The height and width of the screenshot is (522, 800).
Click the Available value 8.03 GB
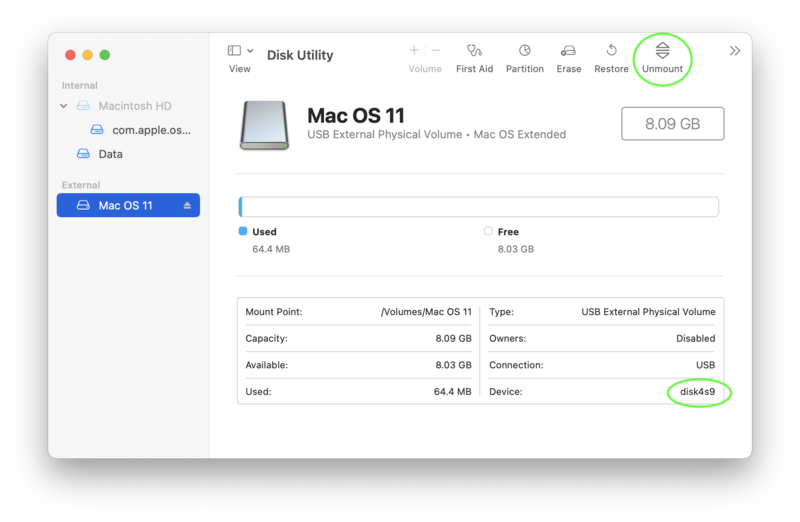[x=453, y=365]
